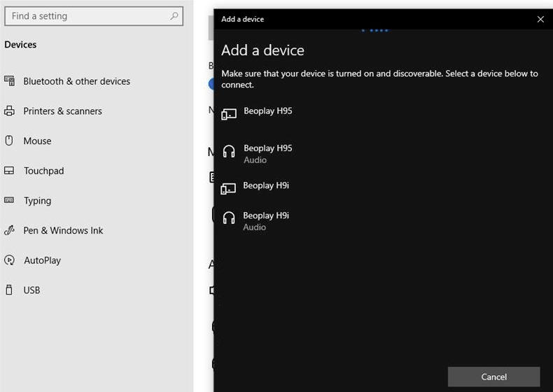
Task: Close the Add a device dialog
Action: [540, 20]
